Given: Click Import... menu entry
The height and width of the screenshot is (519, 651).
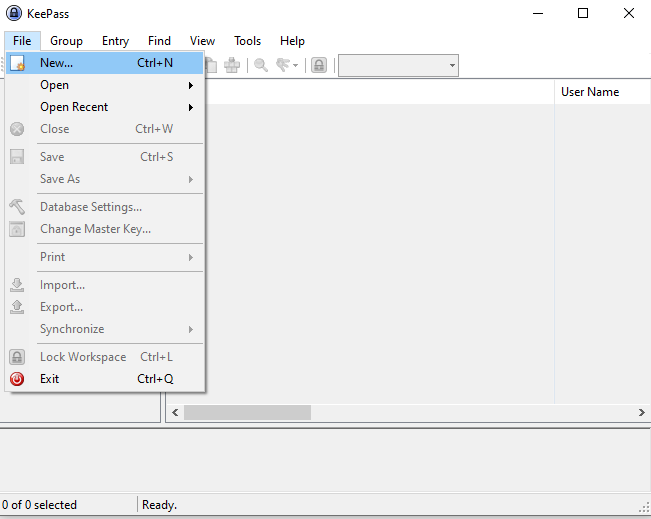Looking at the screenshot, I should tap(63, 285).
